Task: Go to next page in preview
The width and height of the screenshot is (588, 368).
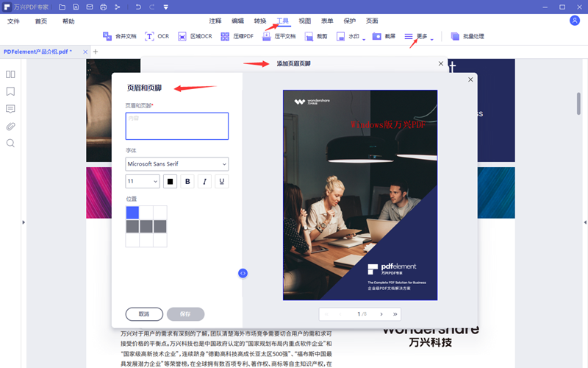Action: click(381, 314)
